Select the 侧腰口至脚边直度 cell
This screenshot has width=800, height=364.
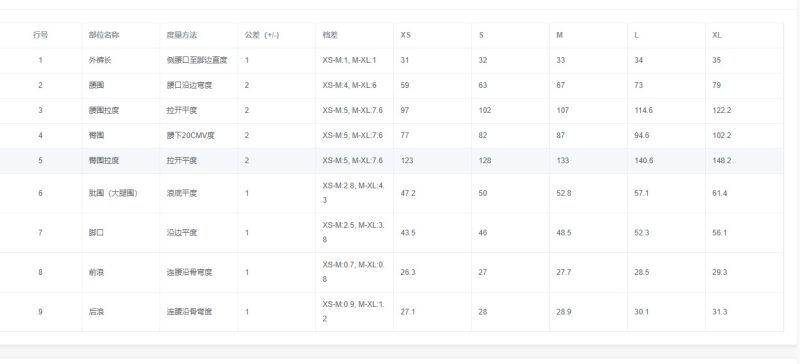coord(197,60)
